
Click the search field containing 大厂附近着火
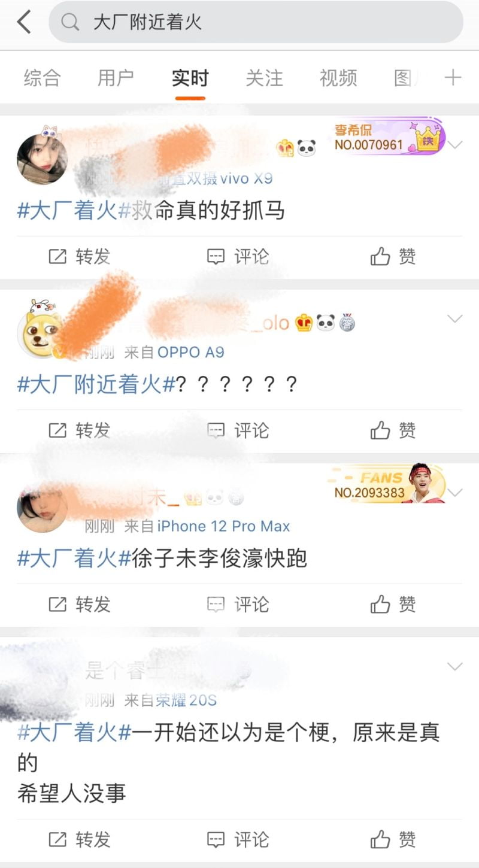pos(256,22)
